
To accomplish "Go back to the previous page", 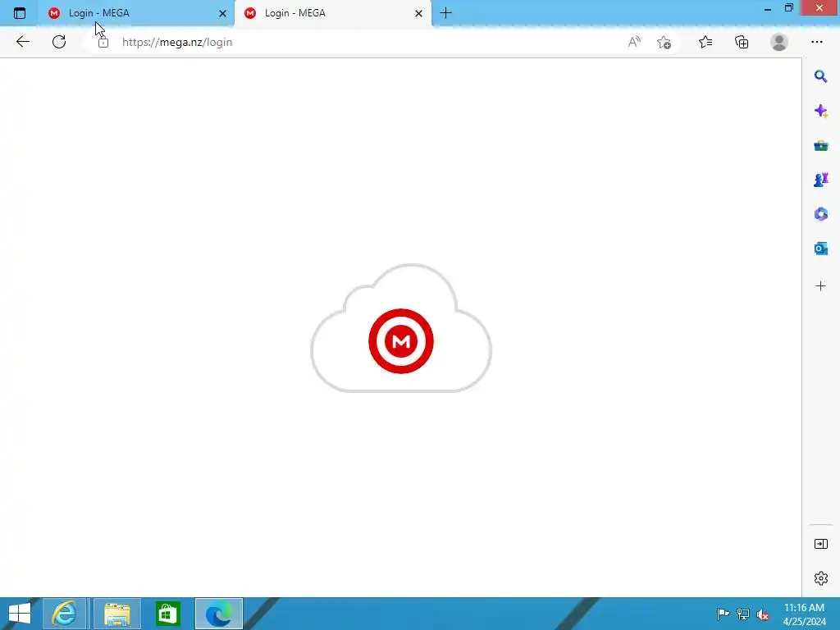I will pyautogui.click(x=22, y=42).
